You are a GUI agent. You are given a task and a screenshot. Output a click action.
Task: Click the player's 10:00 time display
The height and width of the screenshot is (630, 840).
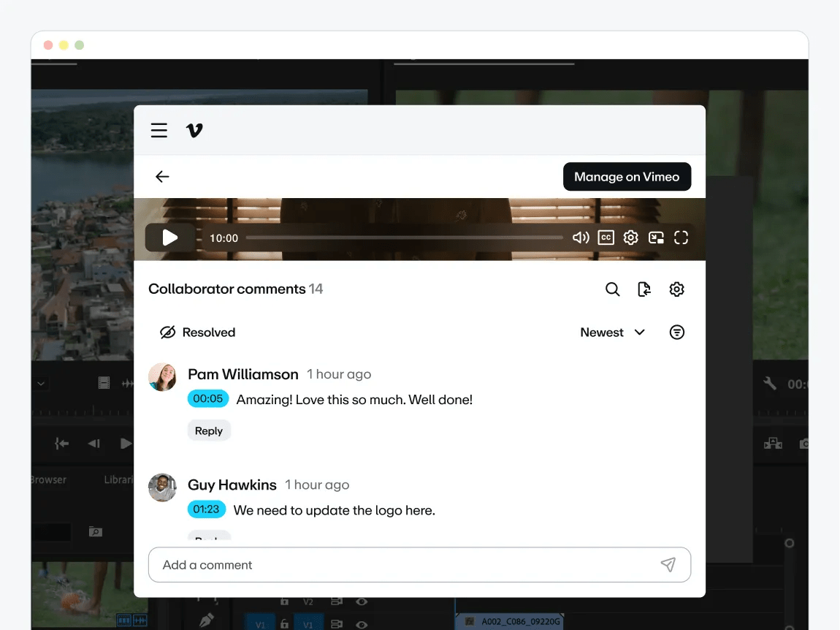[x=224, y=238]
